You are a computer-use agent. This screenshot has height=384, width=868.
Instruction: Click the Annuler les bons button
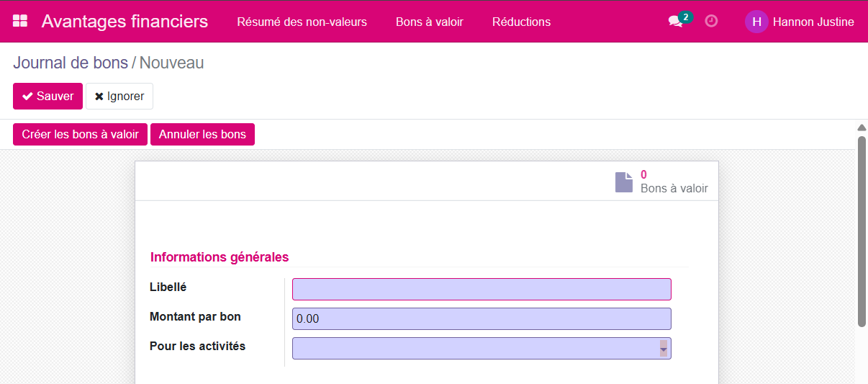202,135
